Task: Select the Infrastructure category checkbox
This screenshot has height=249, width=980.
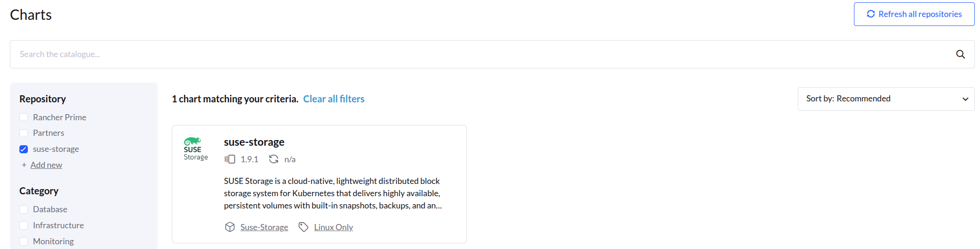Action: (x=24, y=225)
